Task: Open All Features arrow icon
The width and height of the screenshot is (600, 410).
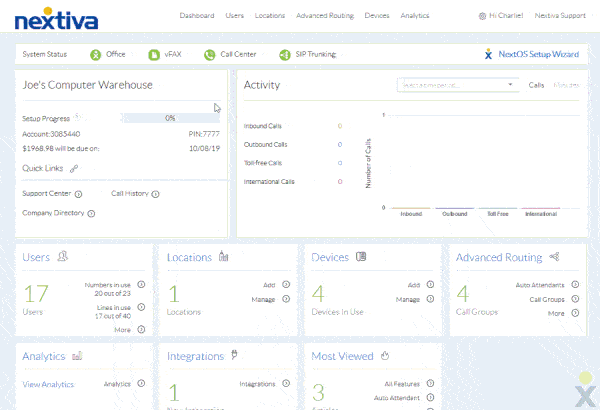Action: click(x=430, y=383)
